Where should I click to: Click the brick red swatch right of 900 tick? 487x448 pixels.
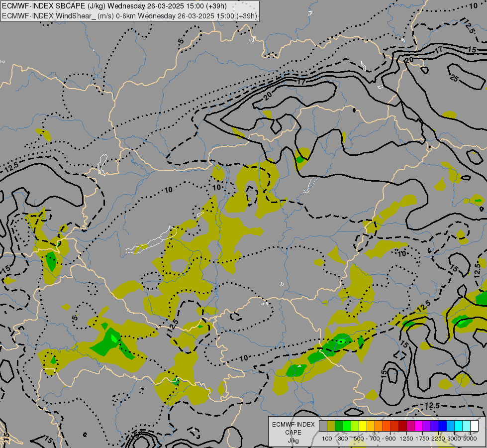[x=395, y=426]
